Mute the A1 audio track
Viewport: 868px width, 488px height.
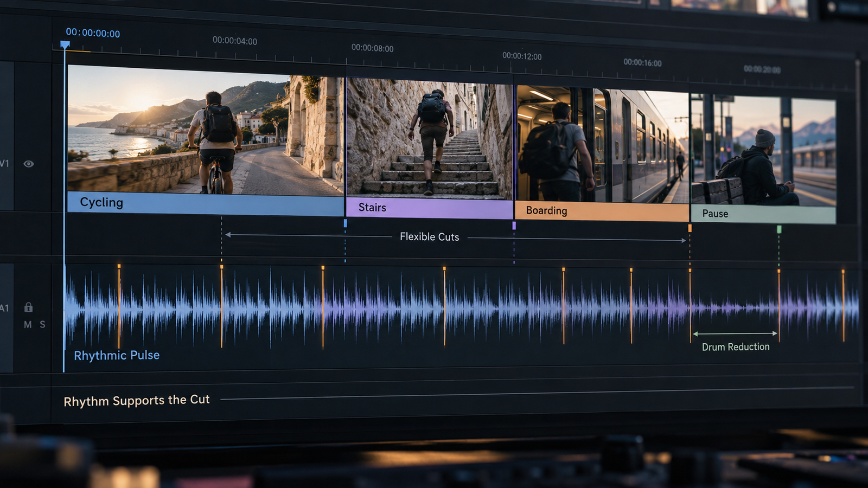tap(28, 324)
